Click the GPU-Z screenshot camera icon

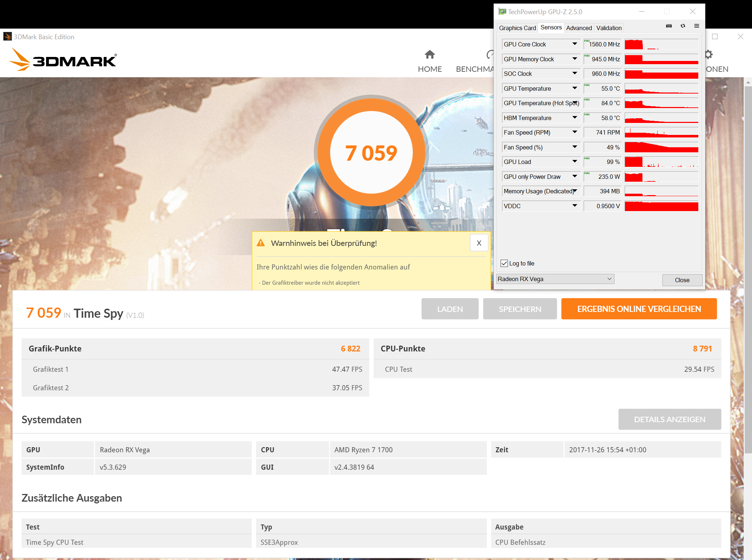(x=669, y=26)
